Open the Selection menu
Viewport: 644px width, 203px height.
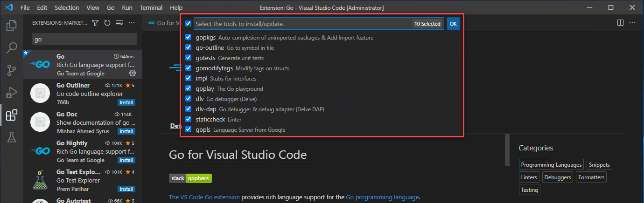tap(67, 8)
